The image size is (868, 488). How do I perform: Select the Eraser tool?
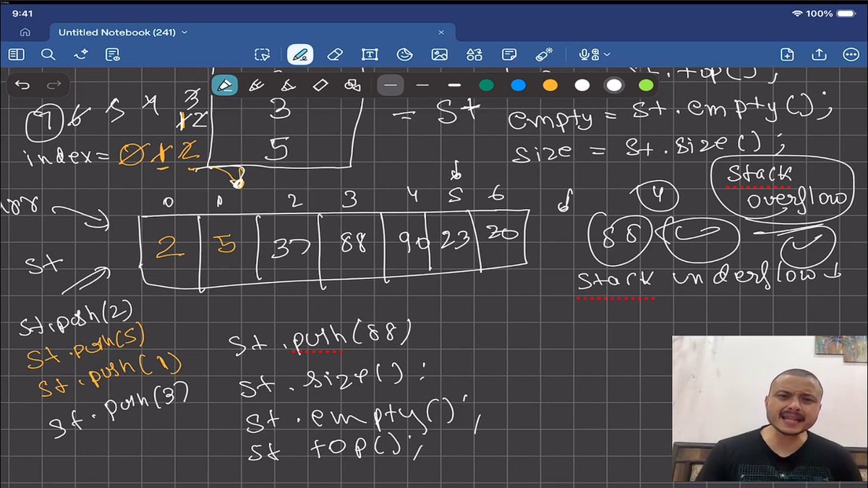pyautogui.click(x=334, y=54)
